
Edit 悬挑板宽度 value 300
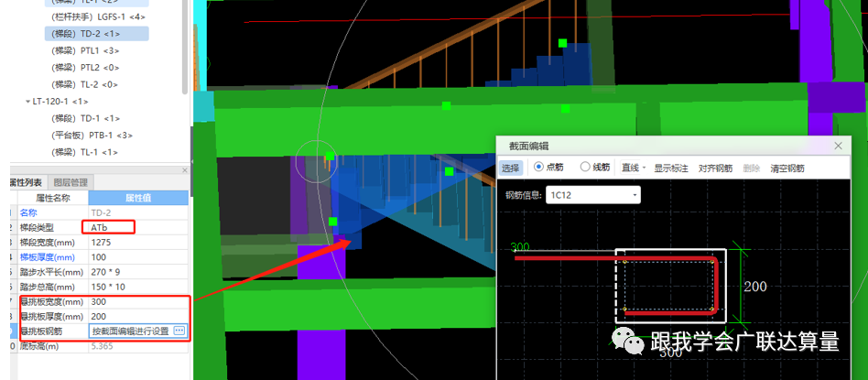tap(138, 302)
